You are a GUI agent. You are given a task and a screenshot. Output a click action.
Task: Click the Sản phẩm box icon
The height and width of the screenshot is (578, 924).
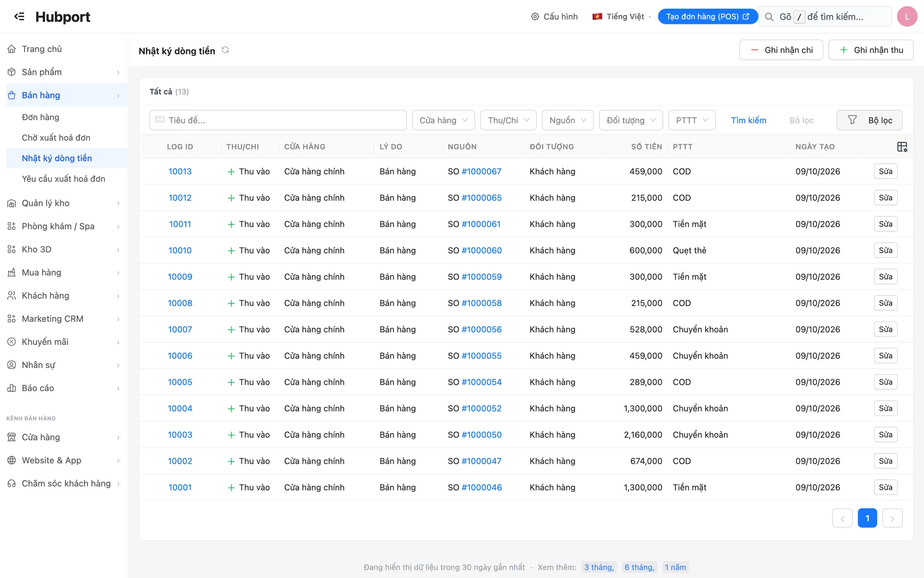12,72
